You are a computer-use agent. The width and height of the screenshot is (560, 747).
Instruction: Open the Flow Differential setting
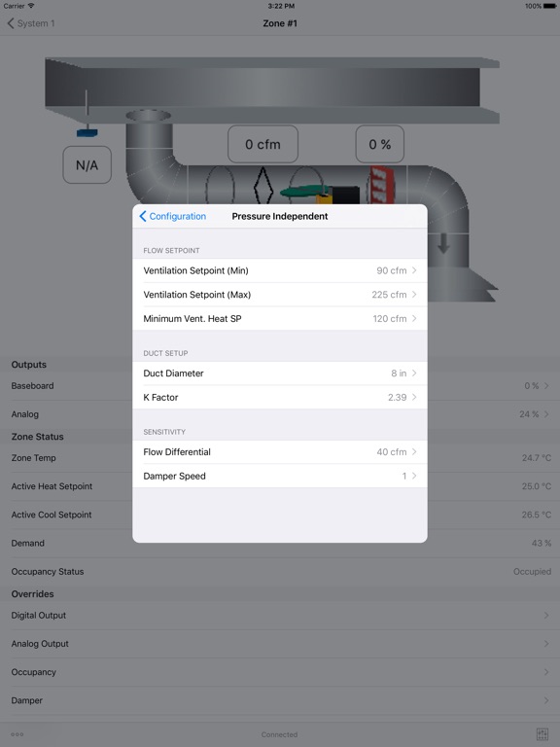[280, 452]
